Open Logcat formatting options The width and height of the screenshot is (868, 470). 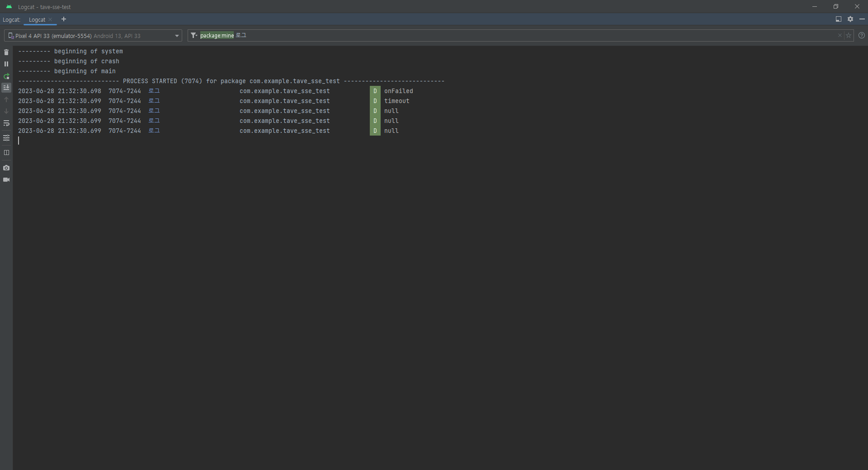pos(6,138)
